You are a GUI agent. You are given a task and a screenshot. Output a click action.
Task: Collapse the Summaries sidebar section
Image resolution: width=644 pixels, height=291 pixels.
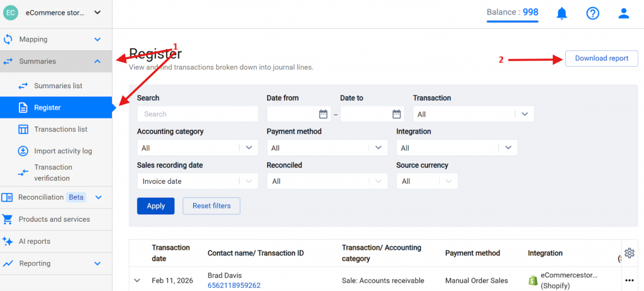tap(97, 61)
